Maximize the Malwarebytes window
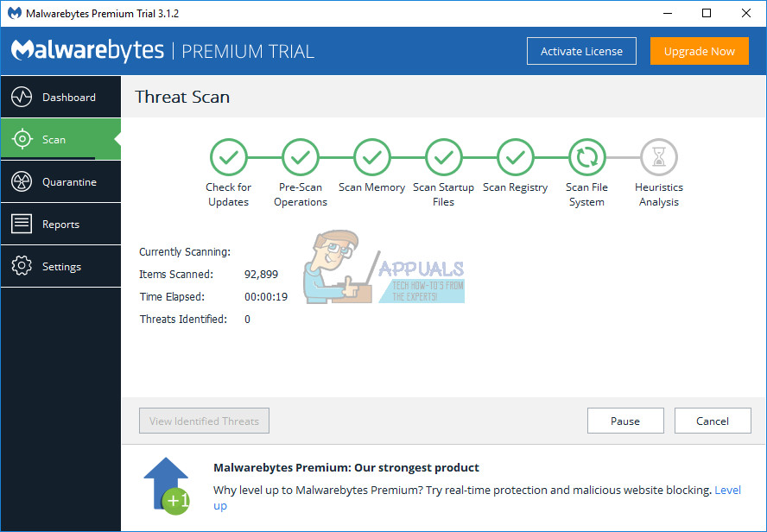This screenshot has width=767, height=532. [707, 13]
